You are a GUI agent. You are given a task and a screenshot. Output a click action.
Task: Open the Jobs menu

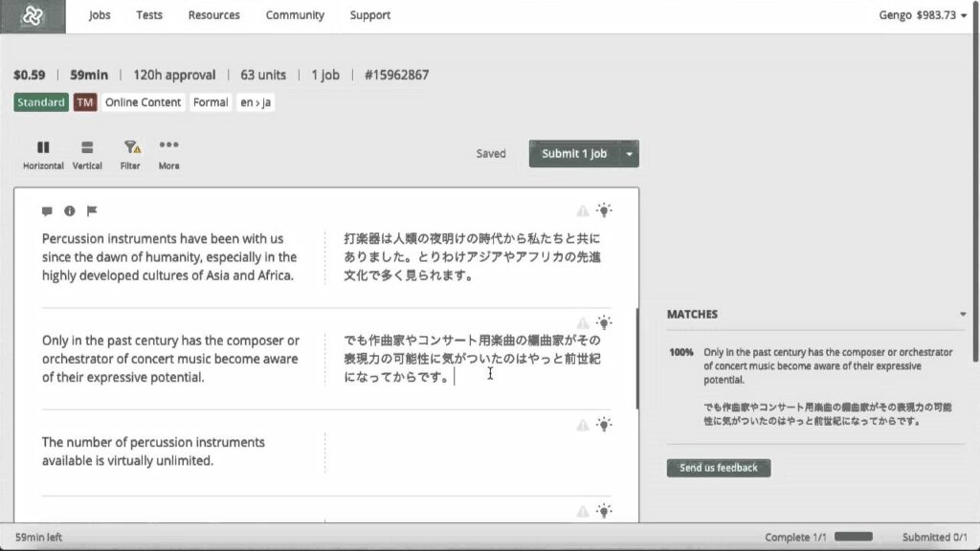coord(99,15)
